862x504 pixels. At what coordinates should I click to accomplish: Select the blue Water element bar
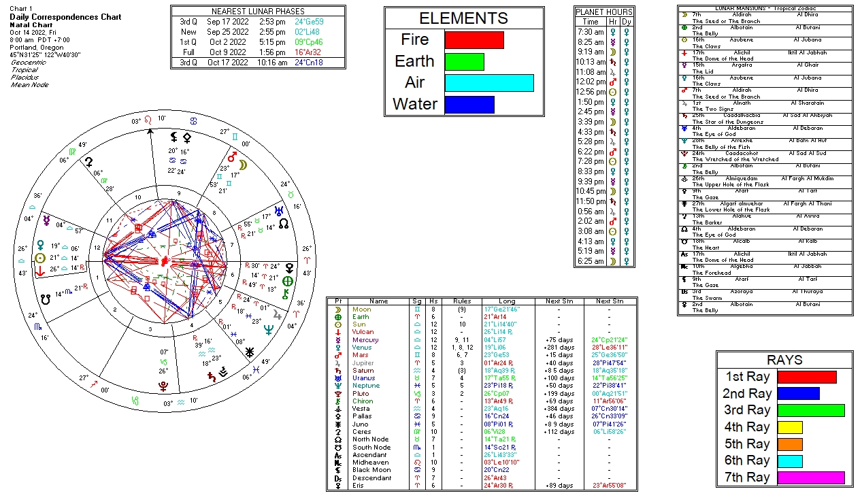[x=469, y=105]
